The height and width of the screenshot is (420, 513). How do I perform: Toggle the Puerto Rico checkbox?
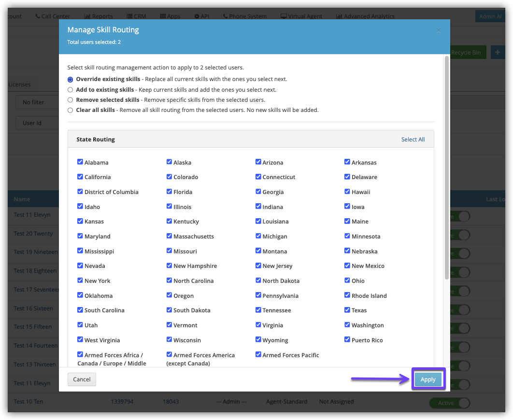tap(347, 339)
